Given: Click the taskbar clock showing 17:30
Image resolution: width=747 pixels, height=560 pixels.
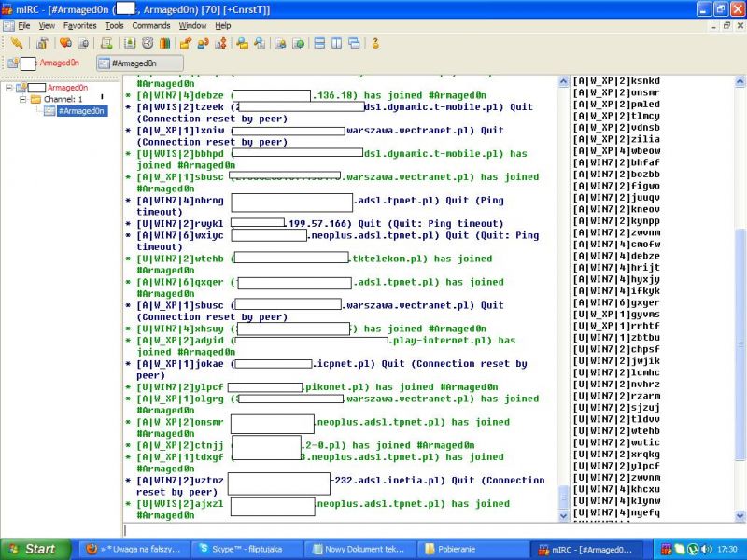Looking at the screenshot, I should tap(726, 550).
